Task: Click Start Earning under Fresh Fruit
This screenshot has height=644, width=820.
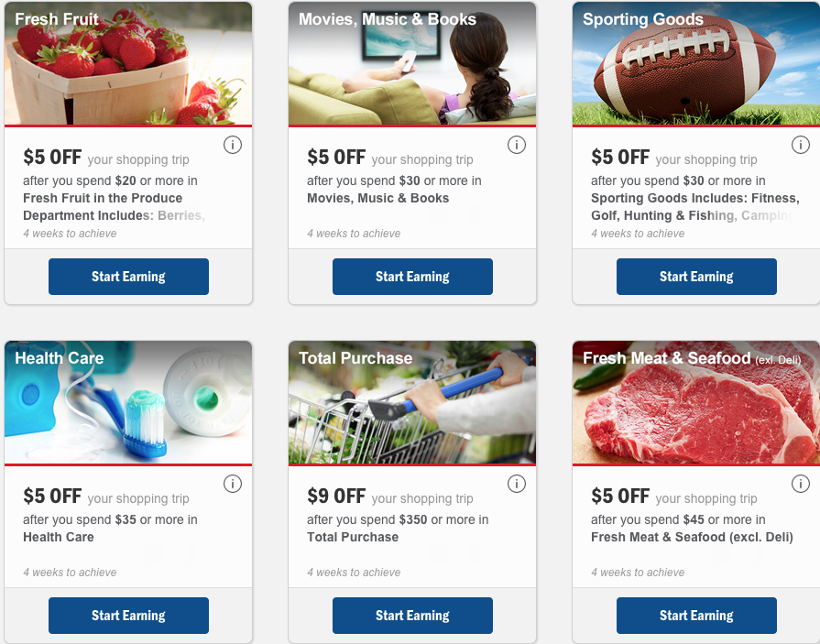Action: (x=128, y=277)
